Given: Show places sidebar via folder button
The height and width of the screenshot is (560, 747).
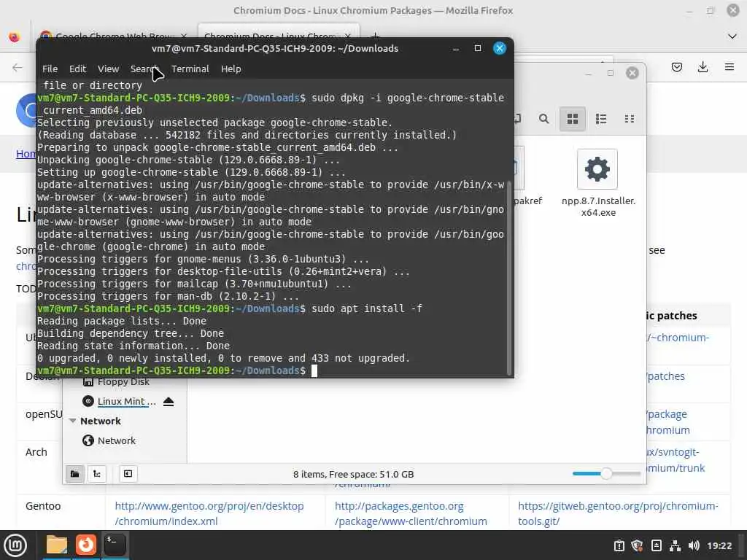Looking at the screenshot, I should (75, 474).
